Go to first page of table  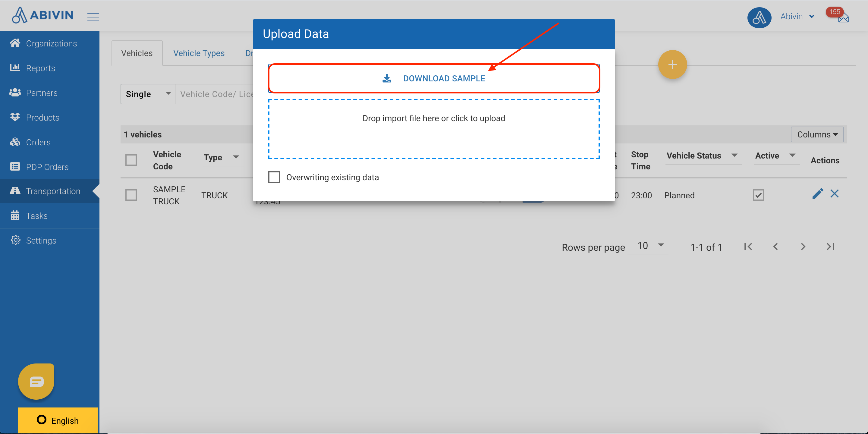[x=748, y=247]
